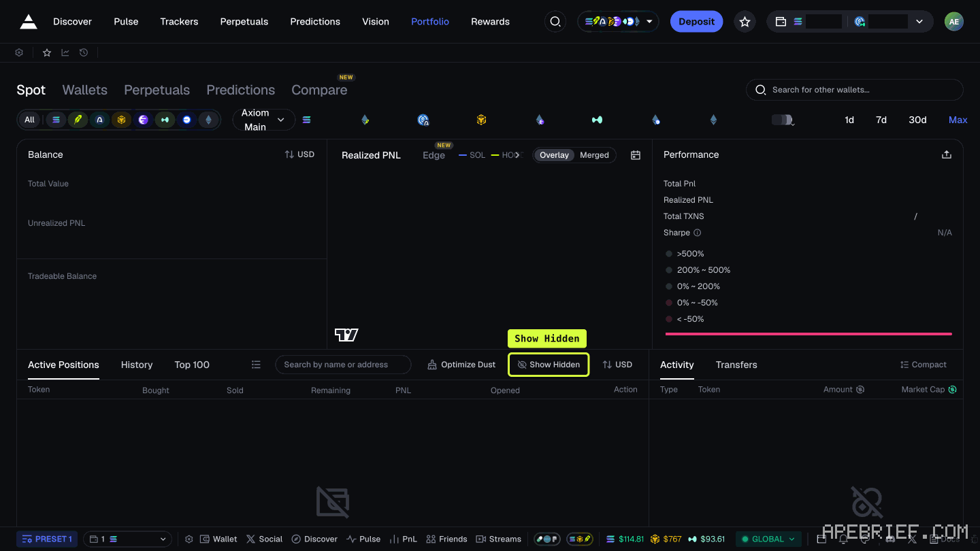Click the Search by name or address field
This screenshot has width=980, height=551.
coord(343,365)
